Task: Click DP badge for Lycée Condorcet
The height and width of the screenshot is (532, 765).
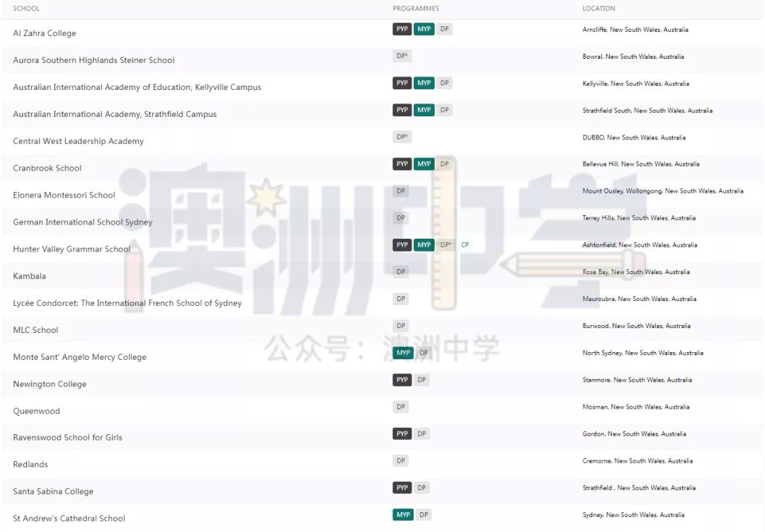Action: (x=400, y=299)
